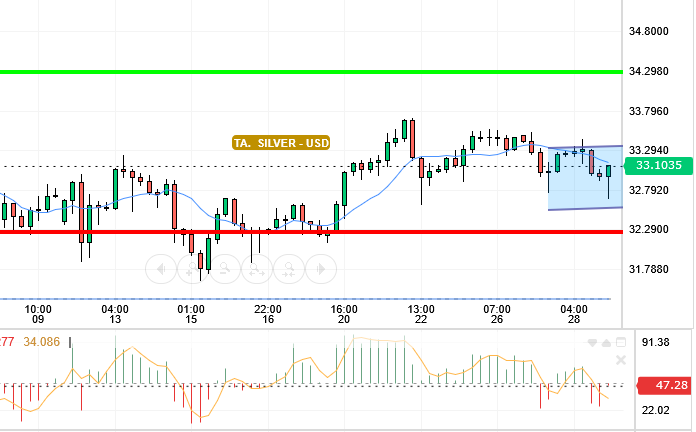Click the 31.7880 price axis label
Screen dimensions: 696x432
click(649, 269)
